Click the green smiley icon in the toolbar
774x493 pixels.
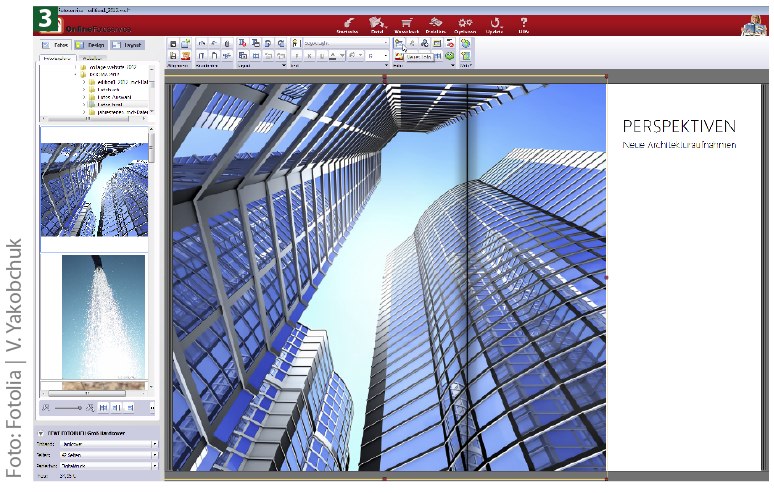click(449, 56)
